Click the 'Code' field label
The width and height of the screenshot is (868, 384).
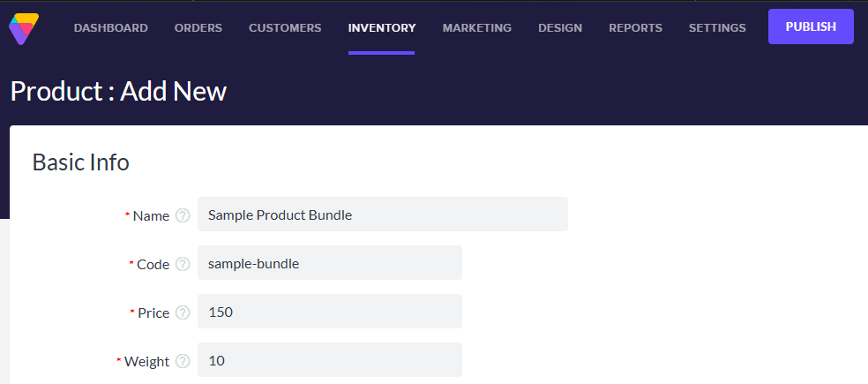click(153, 264)
